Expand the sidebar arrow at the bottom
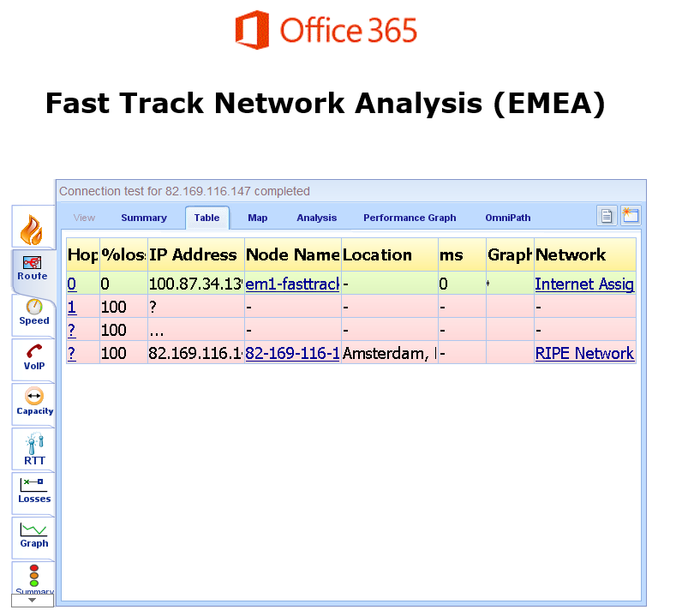Viewport: 694px width, 616px height. click(33, 600)
